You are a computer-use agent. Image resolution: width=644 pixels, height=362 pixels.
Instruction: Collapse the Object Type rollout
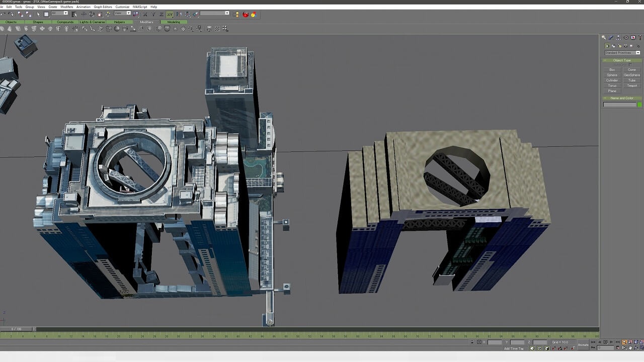[622, 60]
